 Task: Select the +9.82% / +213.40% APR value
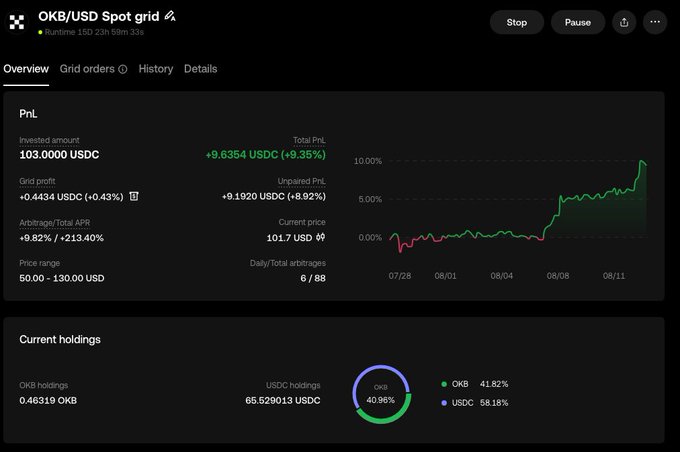(62, 238)
